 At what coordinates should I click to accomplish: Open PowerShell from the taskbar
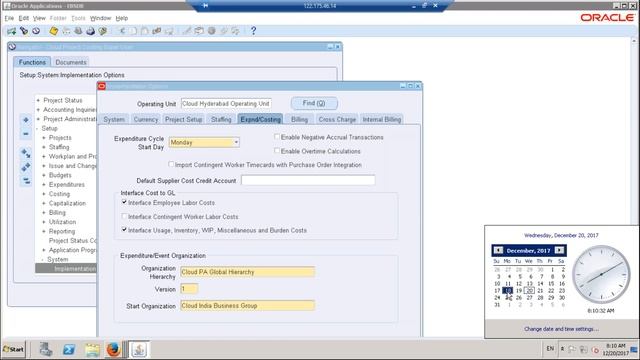point(69,349)
